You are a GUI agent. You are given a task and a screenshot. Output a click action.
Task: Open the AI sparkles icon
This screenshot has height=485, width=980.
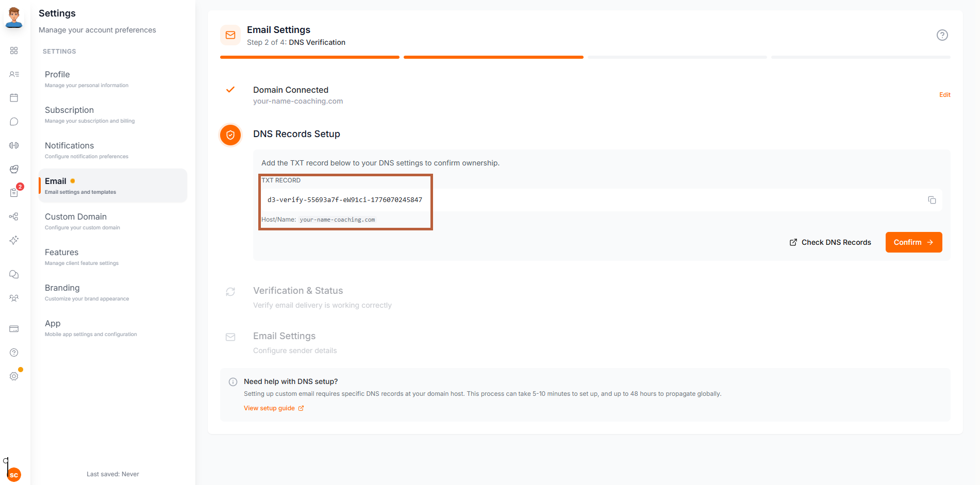[x=14, y=240]
